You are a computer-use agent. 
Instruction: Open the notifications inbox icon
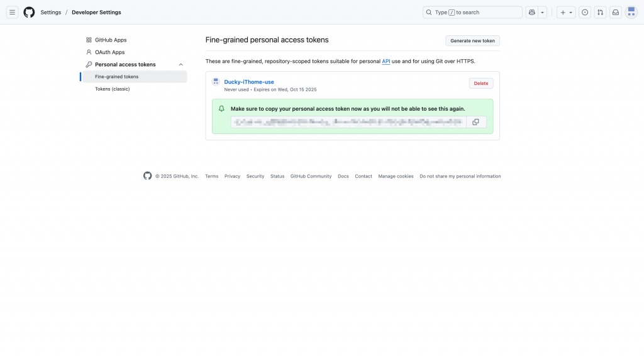(616, 12)
